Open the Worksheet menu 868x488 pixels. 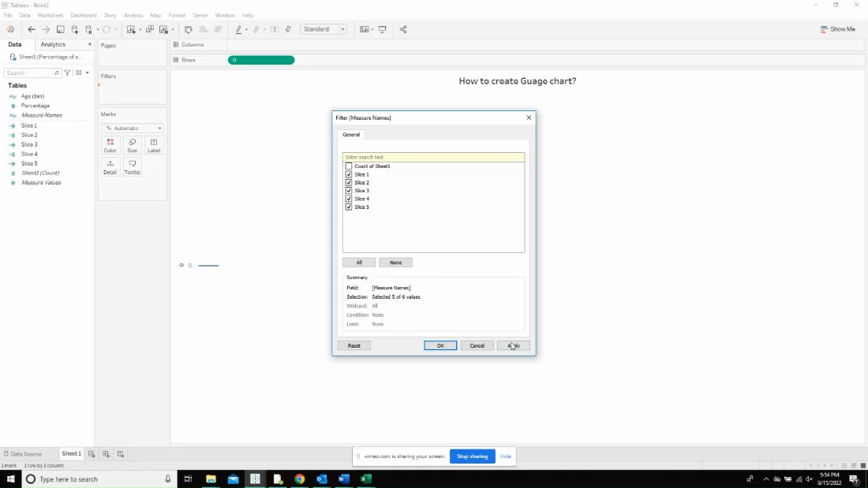click(50, 15)
